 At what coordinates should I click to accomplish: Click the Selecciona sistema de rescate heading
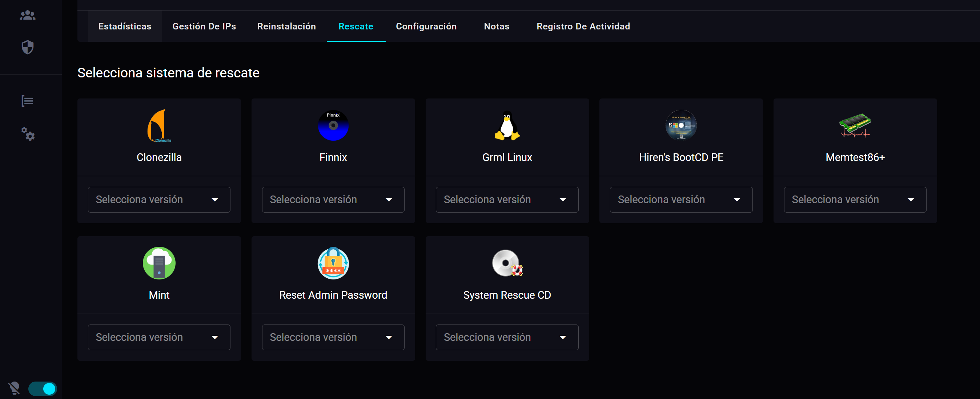tap(168, 73)
